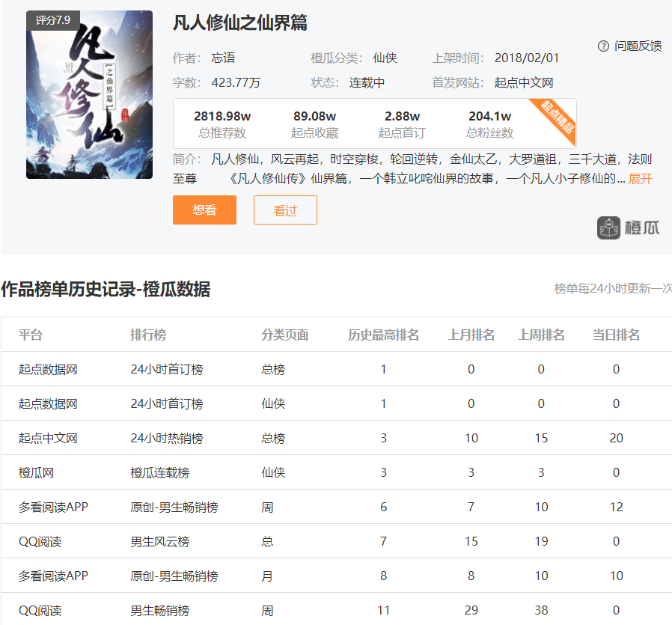Click 上周排名 value 15 for 24小时热销榜
672x625 pixels.
(541, 438)
